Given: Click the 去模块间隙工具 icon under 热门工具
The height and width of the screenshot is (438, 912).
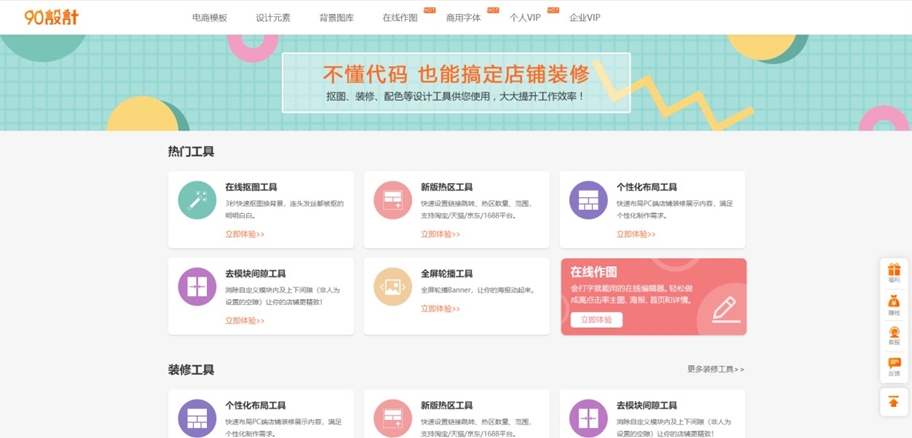Looking at the screenshot, I should click(x=197, y=287).
